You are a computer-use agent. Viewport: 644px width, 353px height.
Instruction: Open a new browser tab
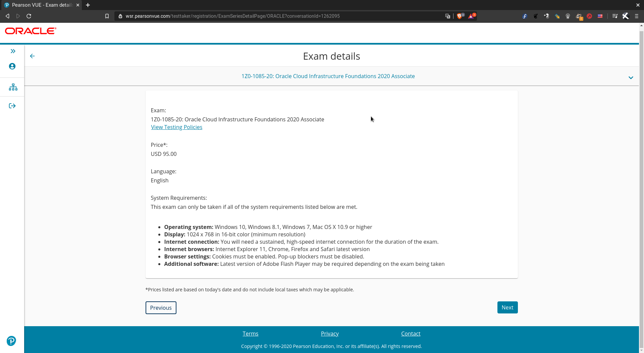click(x=88, y=5)
